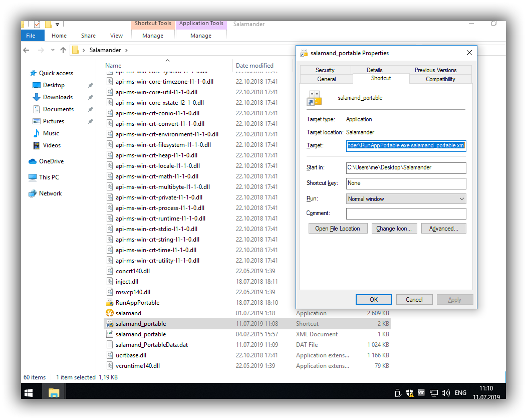The image size is (527, 420).
Task: Go up one folder level
Action: pyautogui.click(x=63, y=50)
